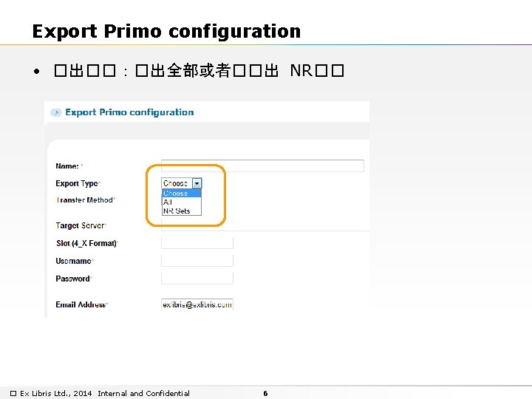Viewport: 532px width, 399px height.
Task: Click the slide title 'Export Primo configuration'
Action: point(166,32)
